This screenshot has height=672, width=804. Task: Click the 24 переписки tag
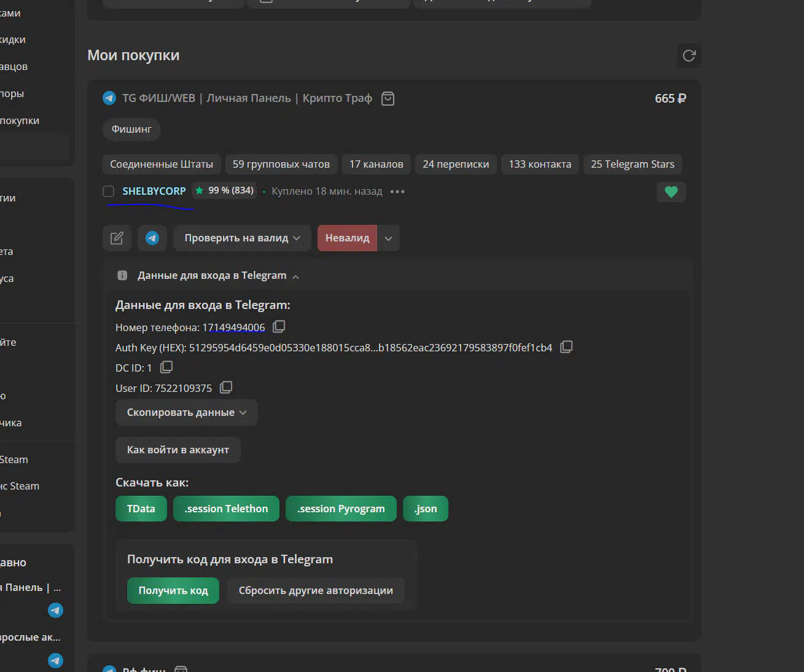(456, 164)
